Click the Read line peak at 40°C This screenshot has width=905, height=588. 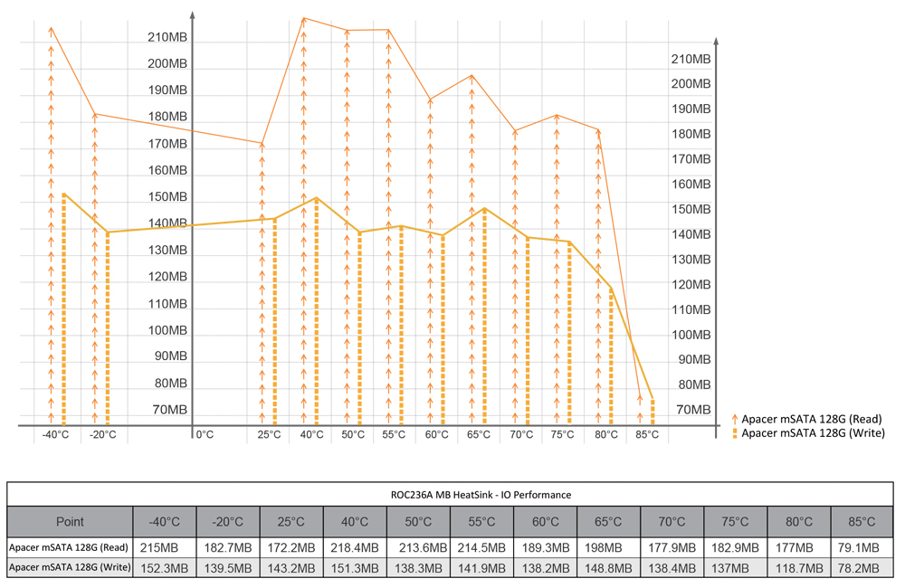[304, 18]
